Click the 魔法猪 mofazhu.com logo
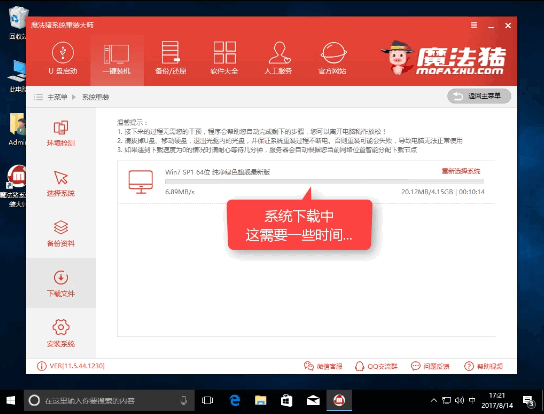This screenshot has width=544, height=414. click(x=444, y=58)
